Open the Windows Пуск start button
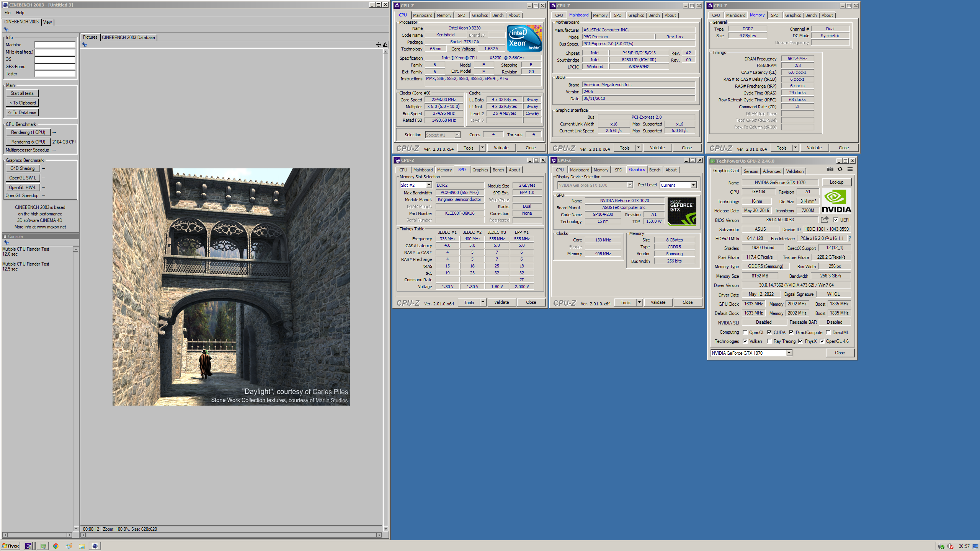Image resolution: width=980 pixels, height=551 pixels. [x=11, y=546]
